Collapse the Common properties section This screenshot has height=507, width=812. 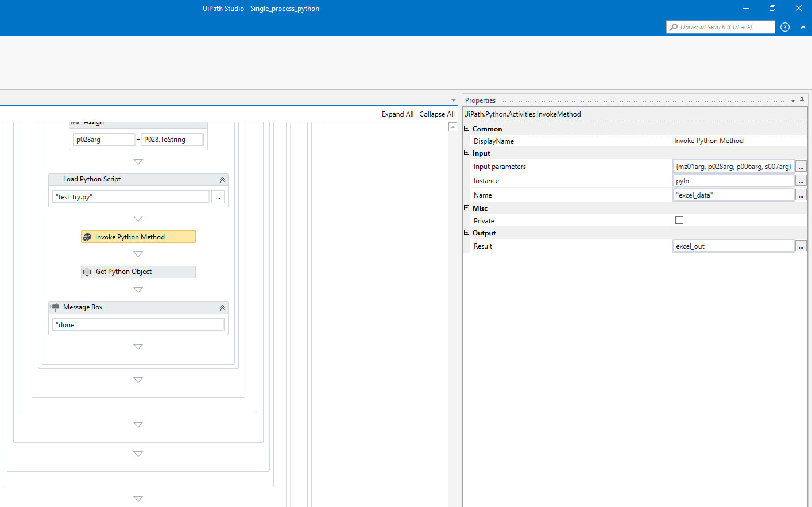pyautogui.click(x=466, y=129)
